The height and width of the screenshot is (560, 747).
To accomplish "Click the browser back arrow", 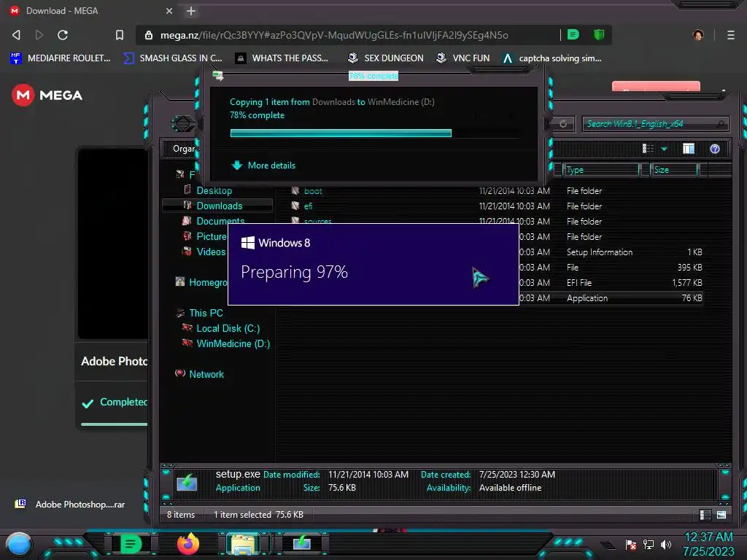I will pyautogui.click(x=16, y=35).
